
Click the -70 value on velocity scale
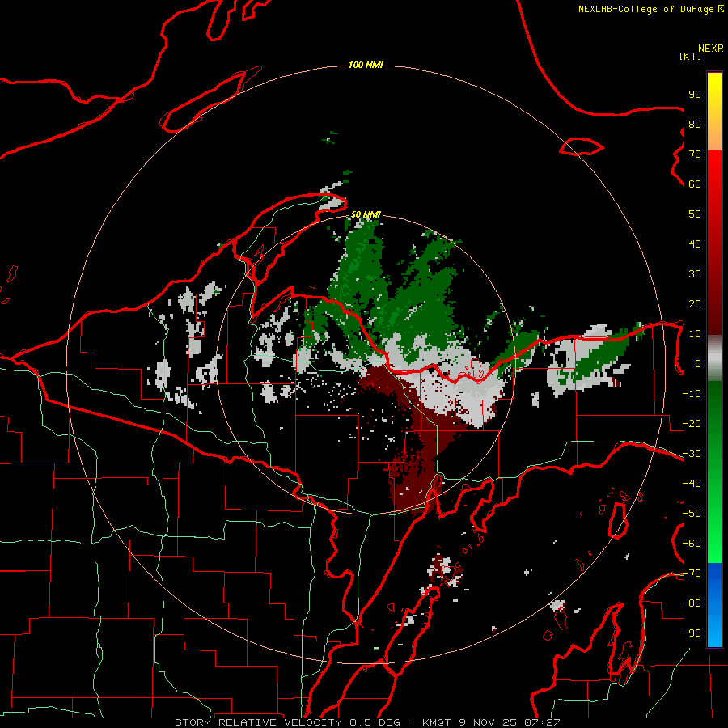click(x=692, y=574)
